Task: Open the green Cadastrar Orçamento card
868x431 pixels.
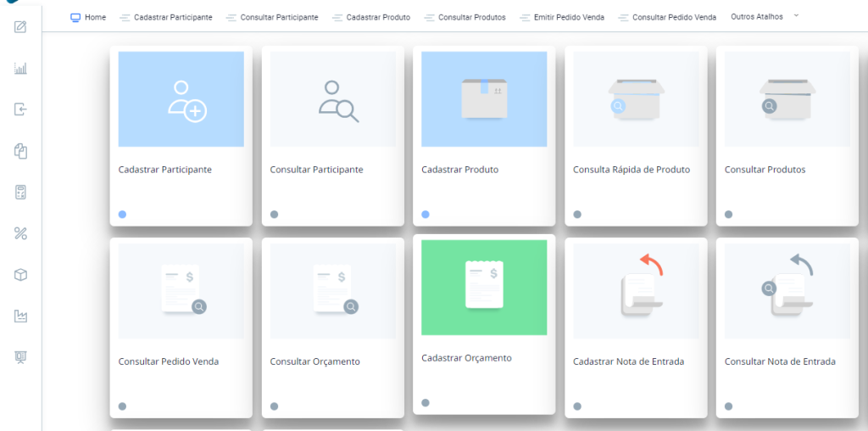Action: coord(484,288)
